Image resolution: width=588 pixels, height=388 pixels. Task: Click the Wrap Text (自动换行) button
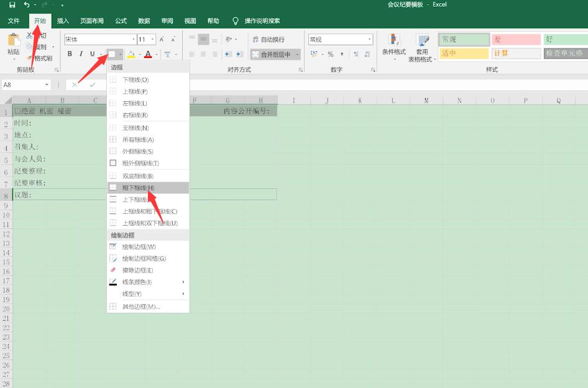coord(269,39)
